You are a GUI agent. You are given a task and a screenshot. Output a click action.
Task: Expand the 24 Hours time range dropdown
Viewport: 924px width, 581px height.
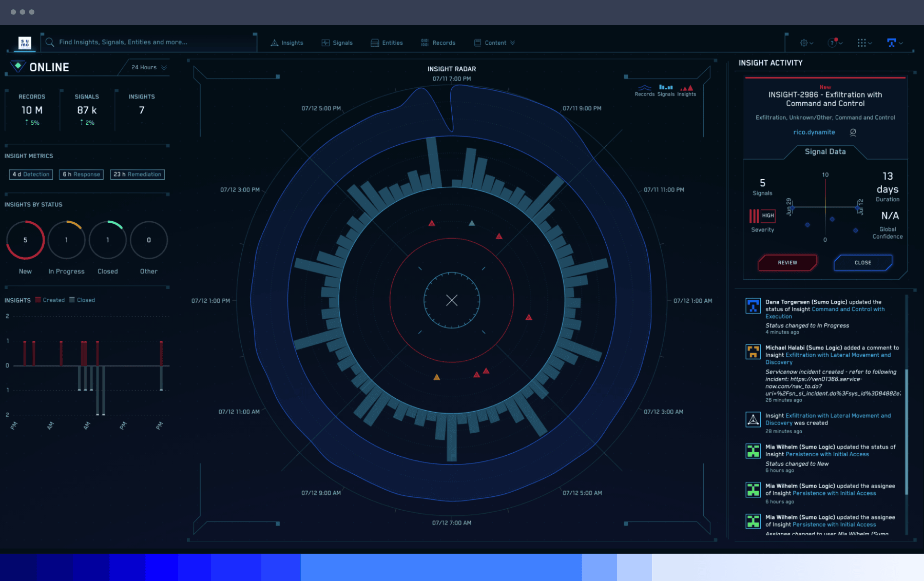pyautogui.click(x=149, y=67)
